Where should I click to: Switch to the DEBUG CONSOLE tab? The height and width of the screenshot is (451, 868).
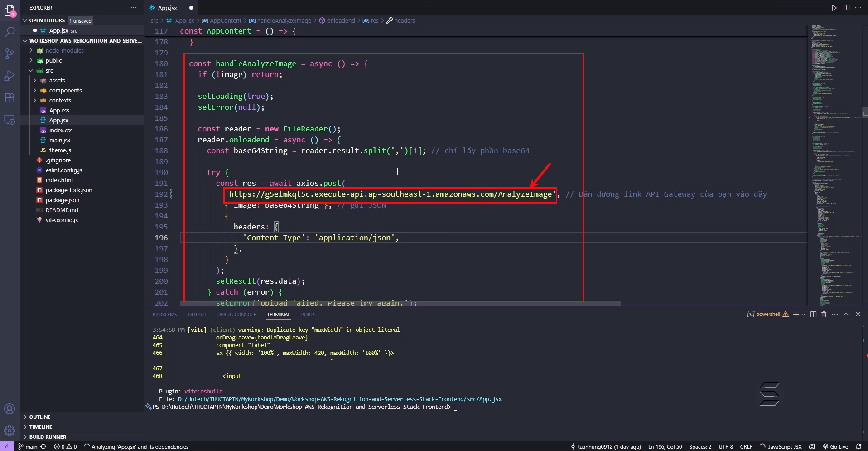tap(236, 315)
